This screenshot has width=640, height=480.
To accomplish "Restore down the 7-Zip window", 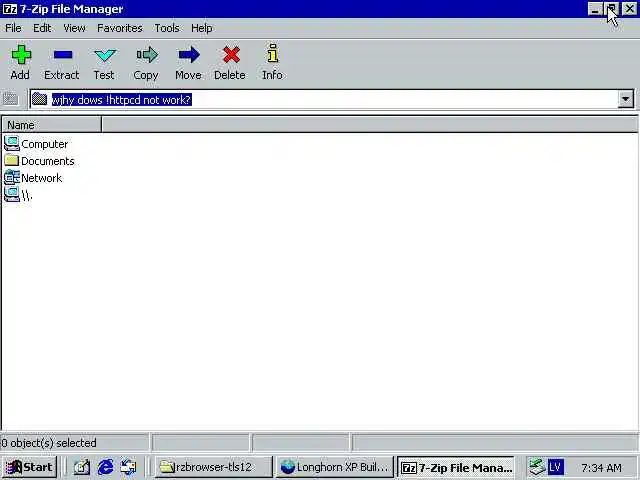I will 611,9.
